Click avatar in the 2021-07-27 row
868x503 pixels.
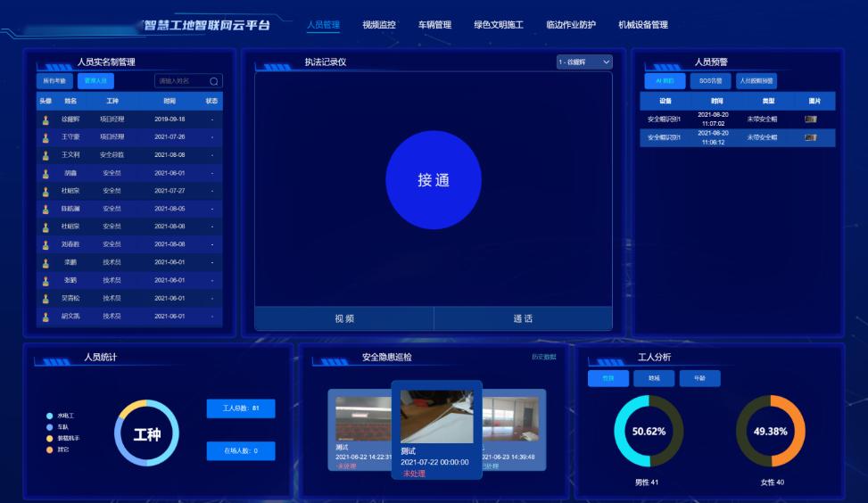(45, 192)
